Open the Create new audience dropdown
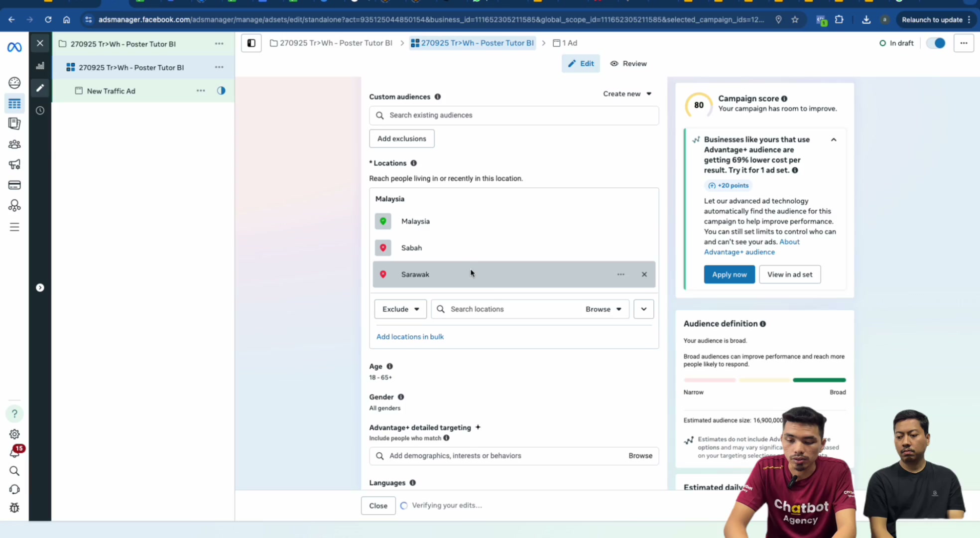This screenshot has width=980, height=538. [627, 94]
